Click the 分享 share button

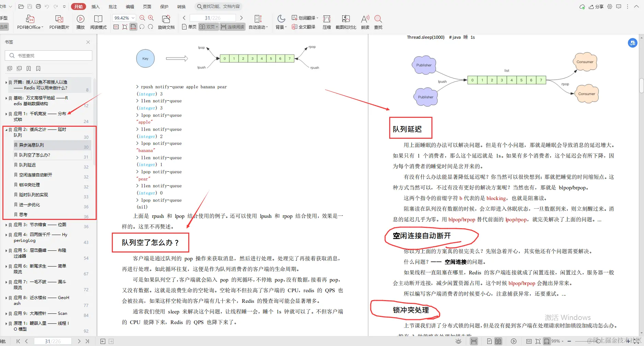[597, 7]
